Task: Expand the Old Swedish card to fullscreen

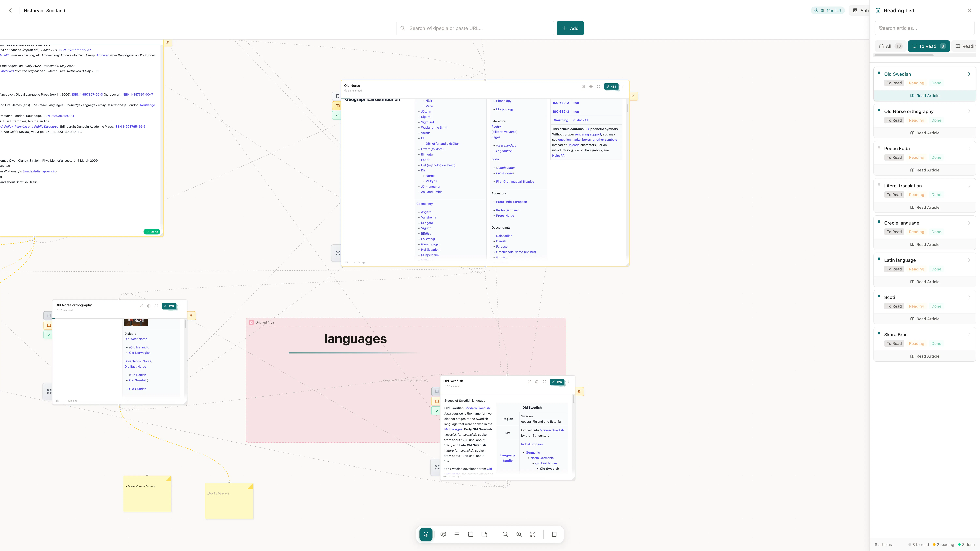Action: coord(544,382)
